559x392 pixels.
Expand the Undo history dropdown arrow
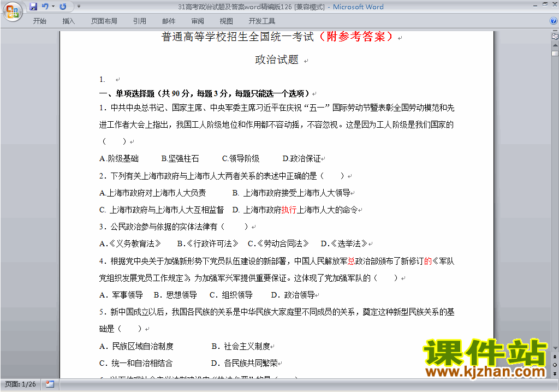click(x=53, y=7)
